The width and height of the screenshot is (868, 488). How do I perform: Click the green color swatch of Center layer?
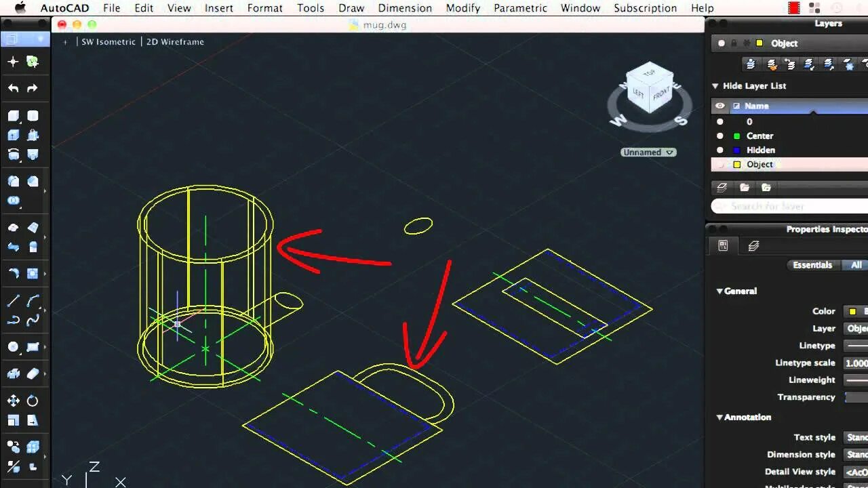point(736,136)
